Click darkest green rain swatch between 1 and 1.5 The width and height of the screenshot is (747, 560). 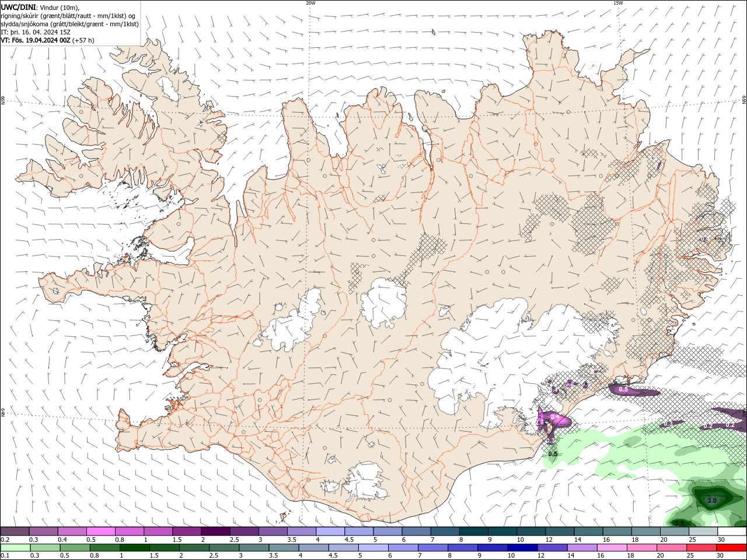coord(134,548)
